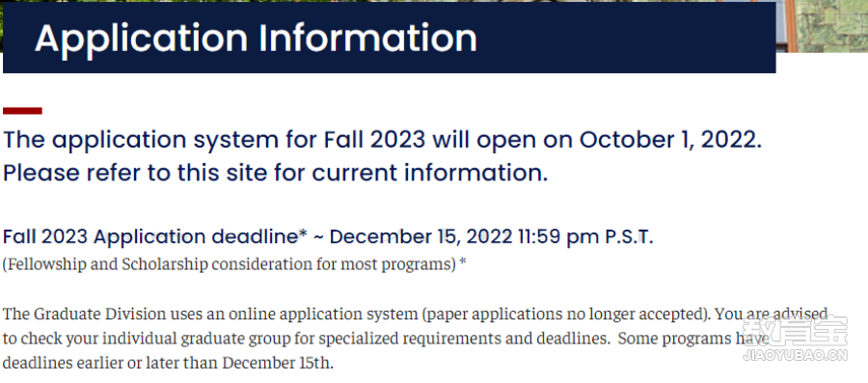Screen dimensions: 868x383
Task: Click the P.S.T. timezone label
Action: (x=630, y=237)
